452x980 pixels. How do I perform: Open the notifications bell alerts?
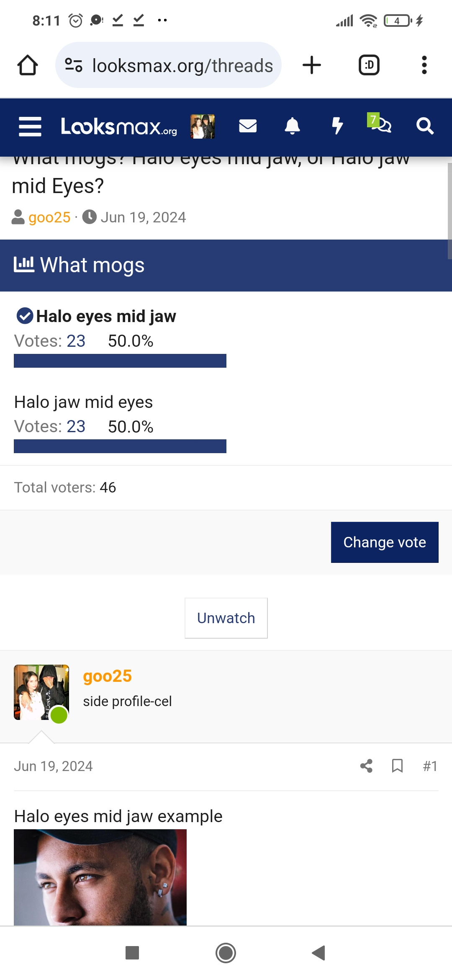point(292,126)
